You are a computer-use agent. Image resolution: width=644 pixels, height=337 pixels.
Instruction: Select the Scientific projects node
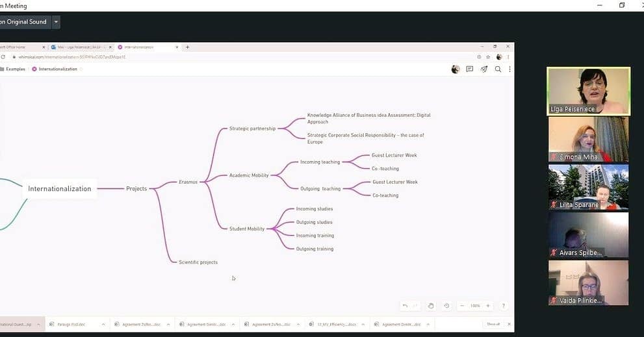click(198, 262)
